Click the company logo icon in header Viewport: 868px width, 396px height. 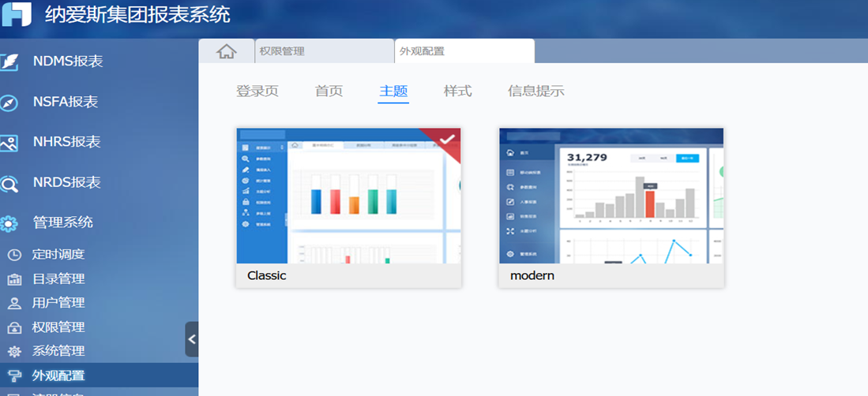[17, 14]
